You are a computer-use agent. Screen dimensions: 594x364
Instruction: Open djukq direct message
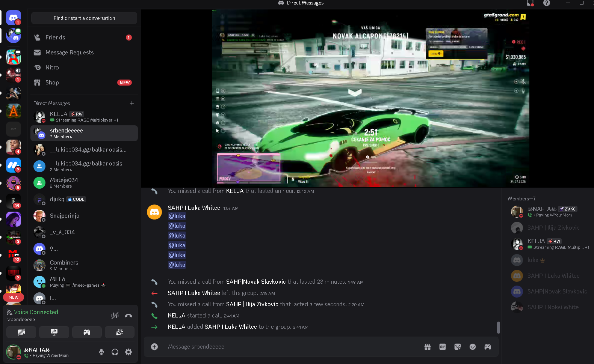click(x=84, y=199)
